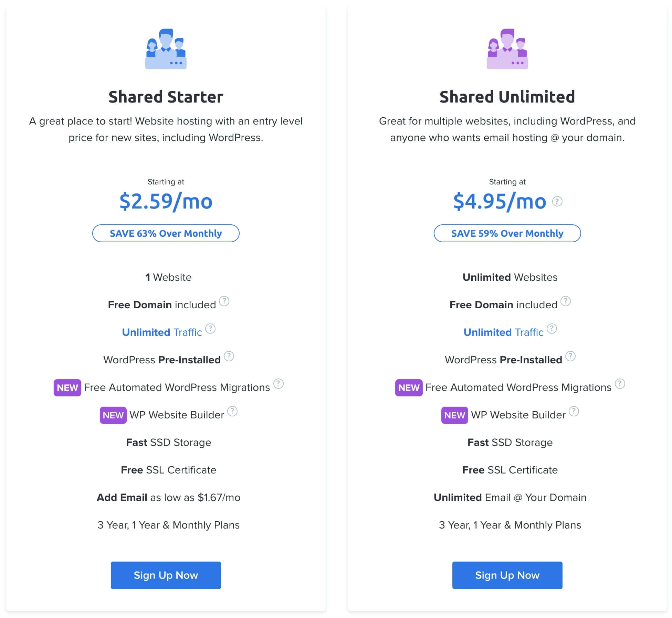Click Unlimited plan Unlimited Traffic link
672x618 pixels.
click(x=503, y=332)
